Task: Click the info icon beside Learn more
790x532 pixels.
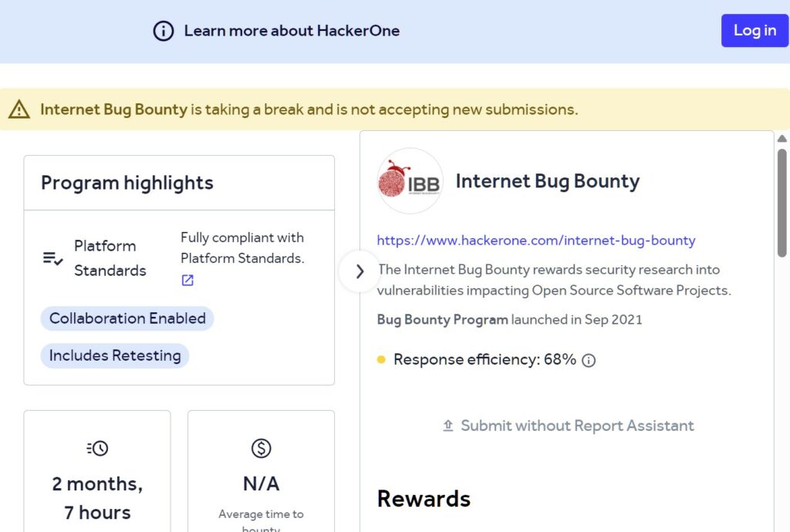Action: 164,31
